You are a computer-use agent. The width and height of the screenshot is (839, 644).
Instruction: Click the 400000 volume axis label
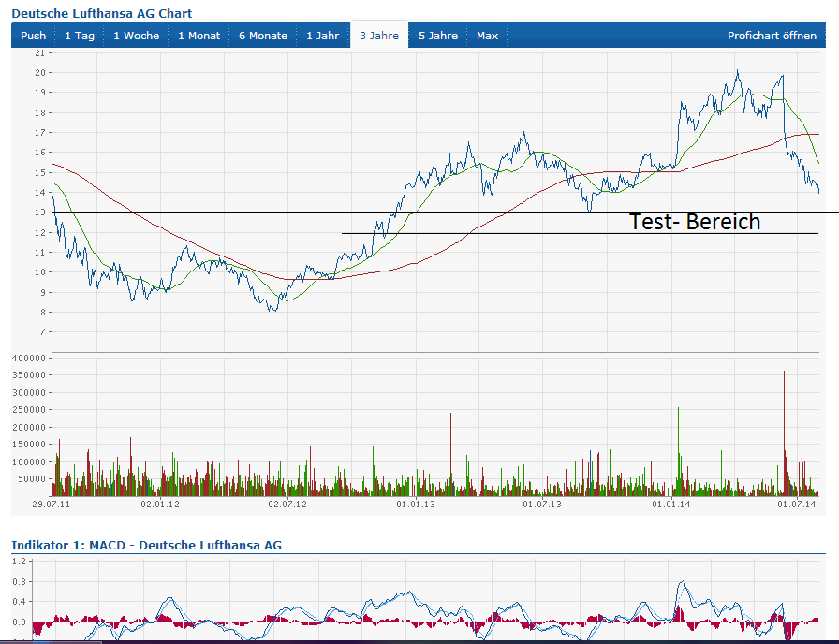tap(29, 358)
